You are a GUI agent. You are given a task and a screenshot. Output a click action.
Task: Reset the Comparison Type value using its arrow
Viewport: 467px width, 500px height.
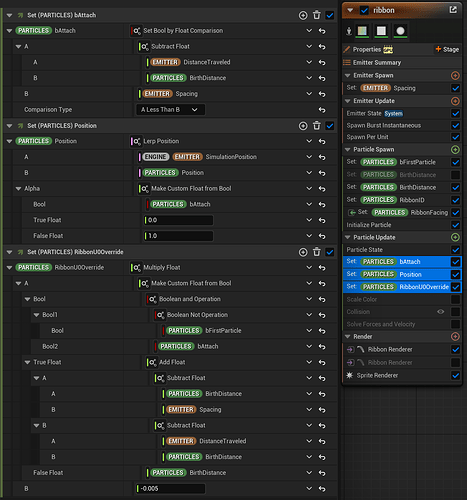point(322,110)
